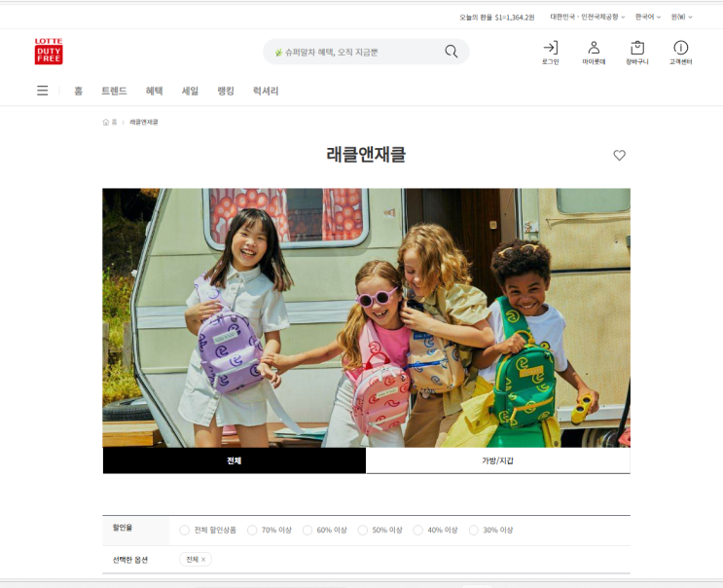723x588 pixels.
Task: Click the search magnifier icon
Action: pos(451,52)
